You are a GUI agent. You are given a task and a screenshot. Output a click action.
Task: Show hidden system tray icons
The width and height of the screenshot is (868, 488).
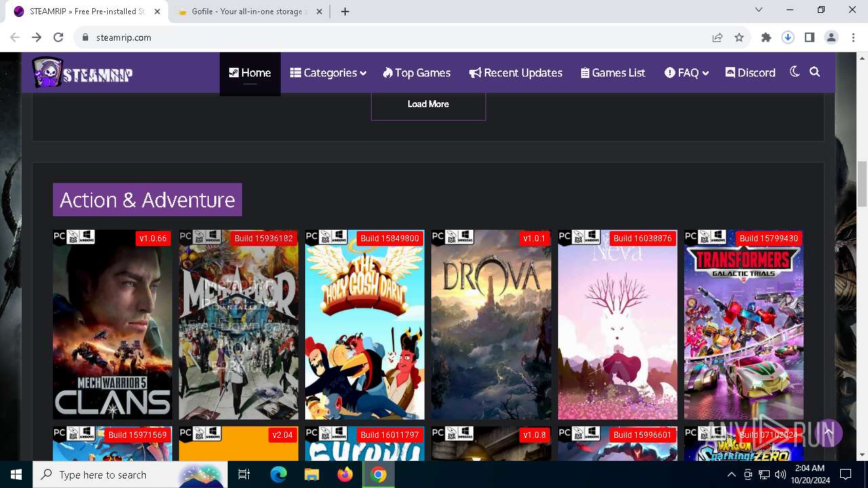click(x=732, y=474)
